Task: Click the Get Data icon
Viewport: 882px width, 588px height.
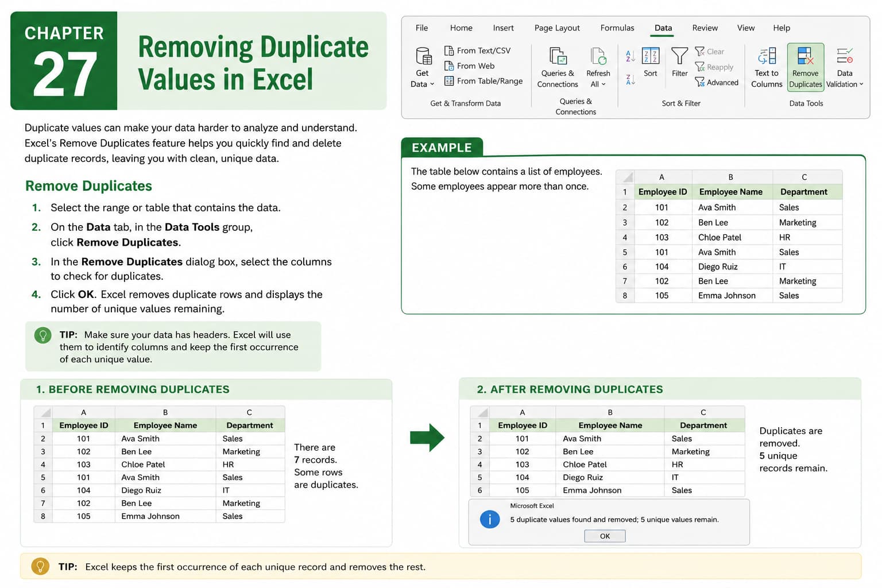Action: (x=423, y=56)
